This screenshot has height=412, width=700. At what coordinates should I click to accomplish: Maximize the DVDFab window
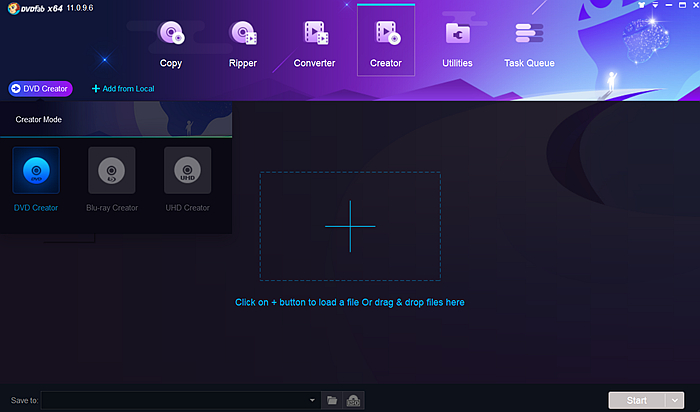(x=682, y=5)
